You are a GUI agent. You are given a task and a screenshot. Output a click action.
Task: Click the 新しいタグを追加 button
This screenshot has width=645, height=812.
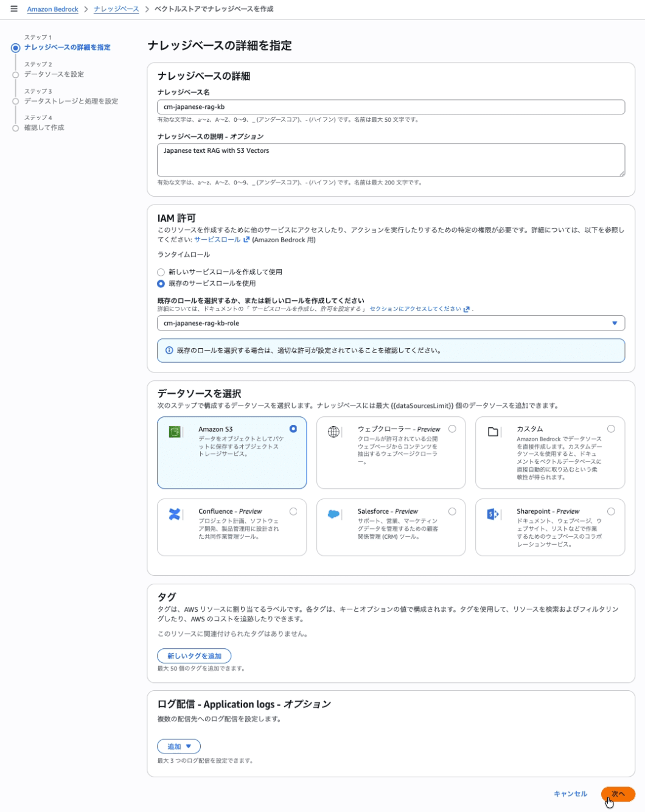[x=194, y=656]
